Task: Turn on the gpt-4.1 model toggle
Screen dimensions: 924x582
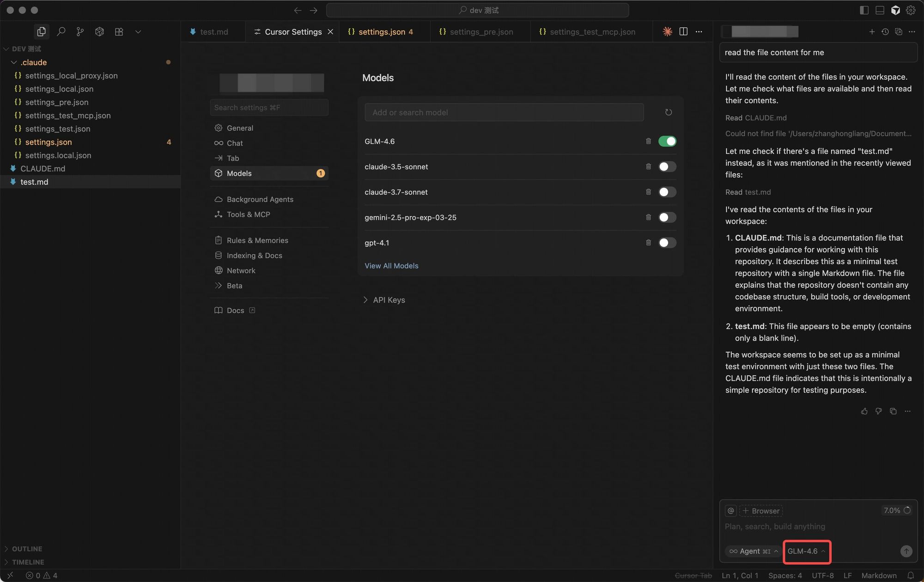Action: tap(667, 243)
